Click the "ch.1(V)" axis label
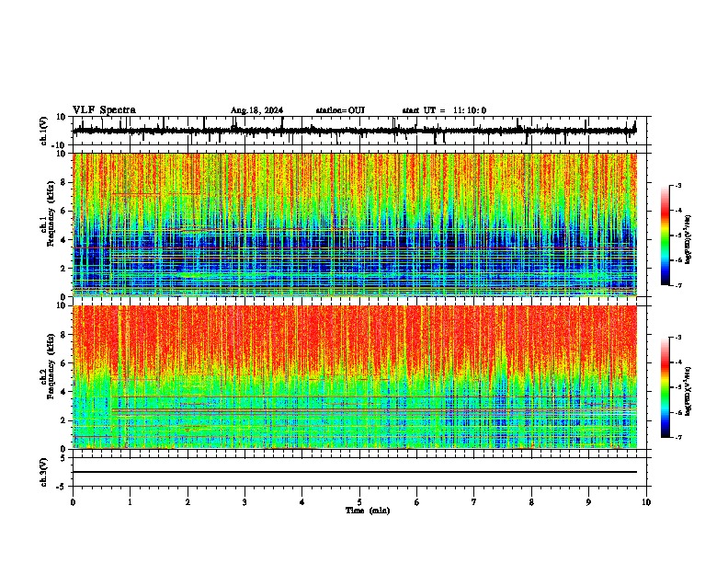This screenshot has width=728, height=563. coord(44,132)
